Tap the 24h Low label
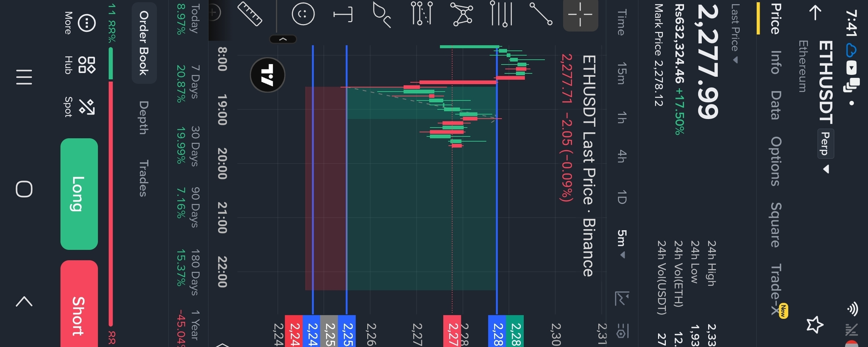868x347 pixels. (x=695, y=262)
